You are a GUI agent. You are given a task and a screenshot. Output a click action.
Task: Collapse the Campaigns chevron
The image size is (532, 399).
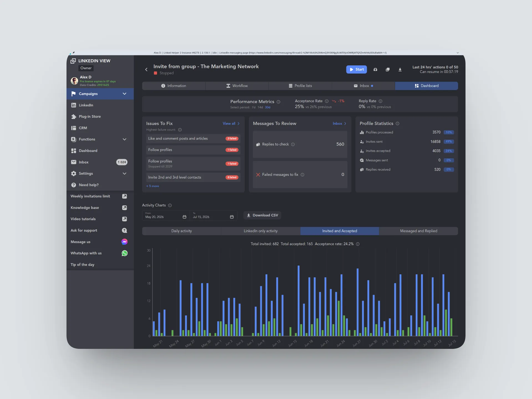[124, 94]
